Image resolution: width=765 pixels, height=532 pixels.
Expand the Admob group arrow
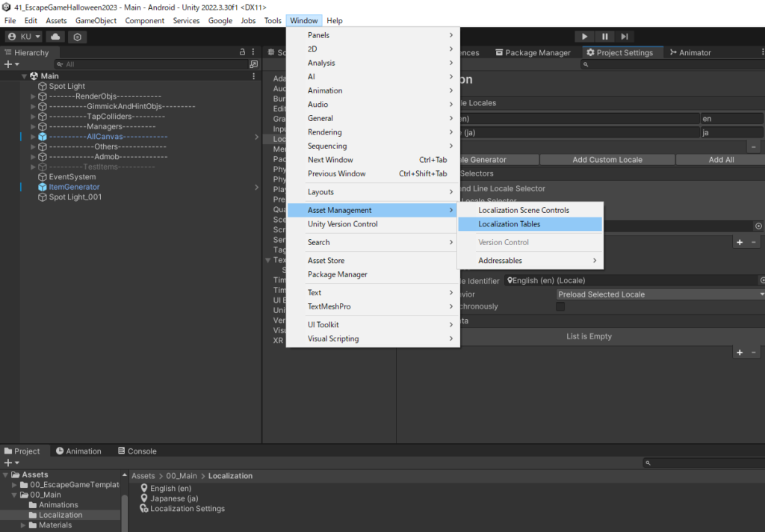tap(33, 157)
